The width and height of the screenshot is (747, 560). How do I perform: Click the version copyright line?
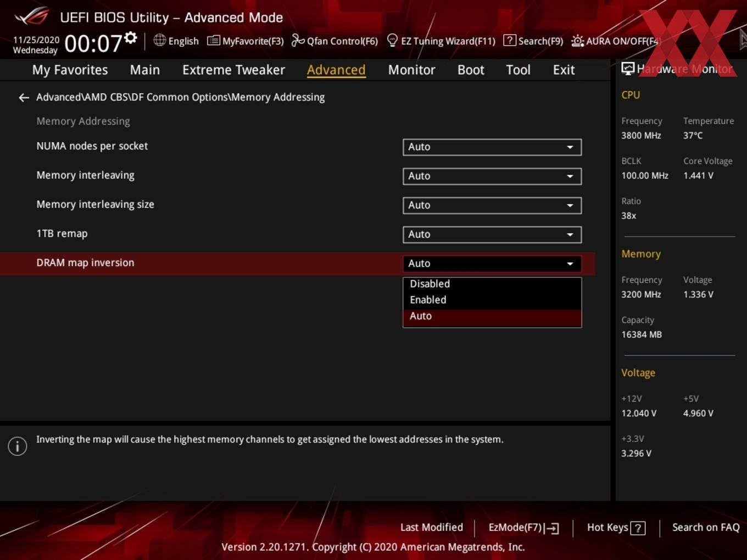(373, 547)
